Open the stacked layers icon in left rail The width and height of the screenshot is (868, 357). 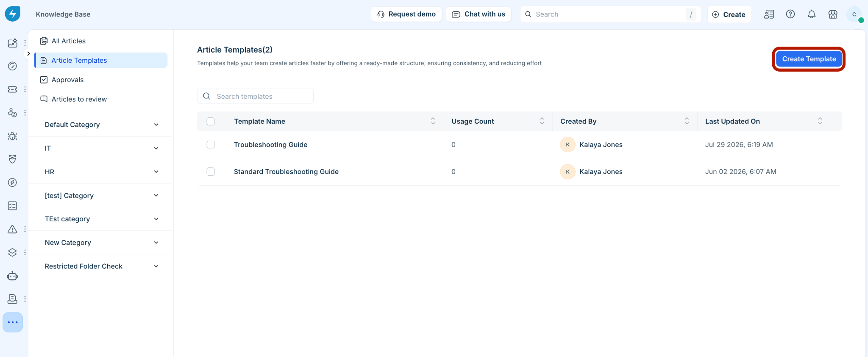click(x=13, y=252)
